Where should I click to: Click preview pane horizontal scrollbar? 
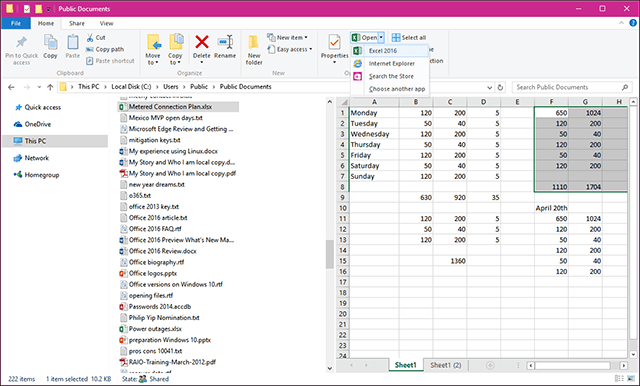[572, 366]
